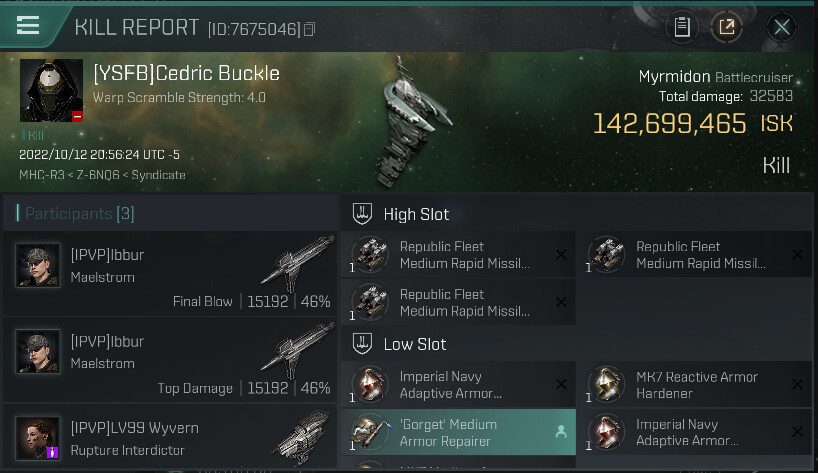
Task: Close the kill report window
Action: point(782,27)
